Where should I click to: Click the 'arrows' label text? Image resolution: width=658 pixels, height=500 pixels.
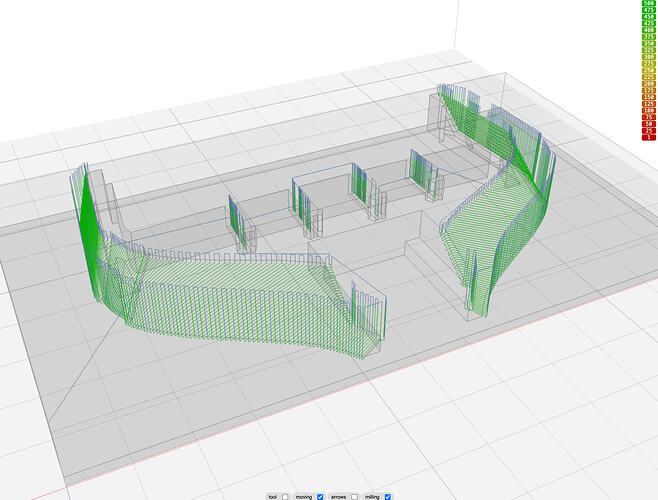[338, 496]
